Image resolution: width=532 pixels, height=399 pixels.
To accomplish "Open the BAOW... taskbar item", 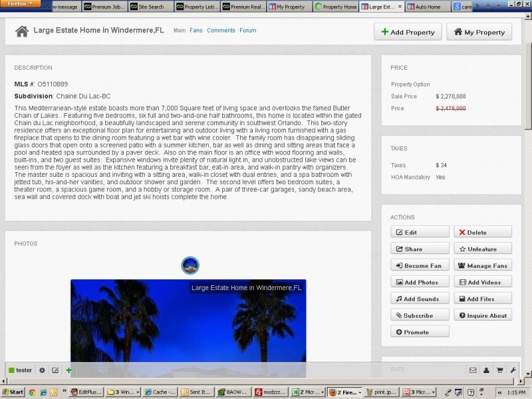I will 233,392.
